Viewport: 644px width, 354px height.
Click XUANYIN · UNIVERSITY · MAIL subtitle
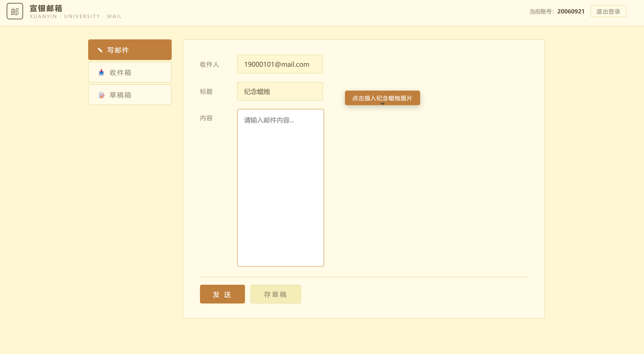[76, 16]
